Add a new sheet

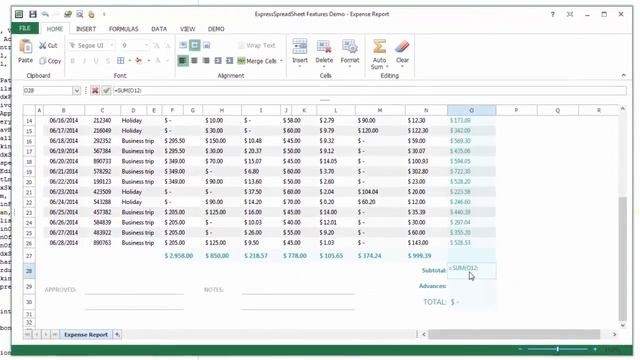tap(117, 335)
